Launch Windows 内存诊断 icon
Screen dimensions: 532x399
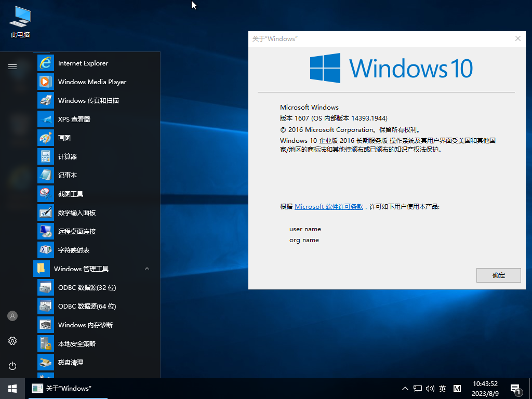[46, 325]
